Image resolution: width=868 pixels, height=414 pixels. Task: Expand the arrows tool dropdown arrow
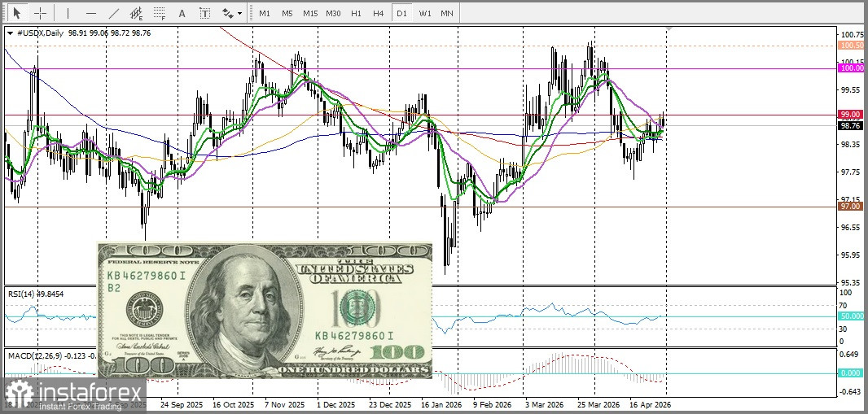tap(240, 13)
